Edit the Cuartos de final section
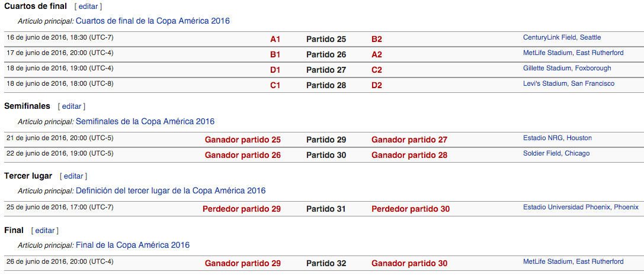This screenshot has width=644, height=275. 88,7
